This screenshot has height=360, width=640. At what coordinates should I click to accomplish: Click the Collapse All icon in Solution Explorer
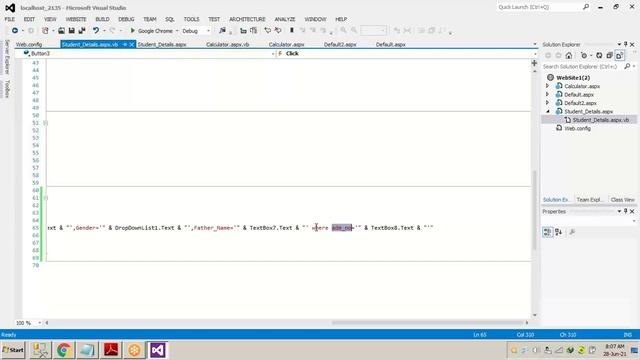click(609, 56)
